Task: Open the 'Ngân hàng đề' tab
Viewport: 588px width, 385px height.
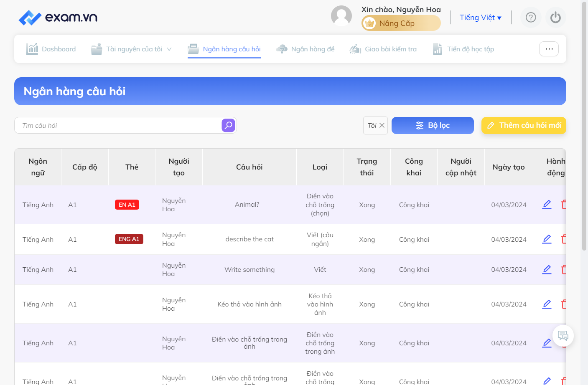Action: (x=305, y=49)
